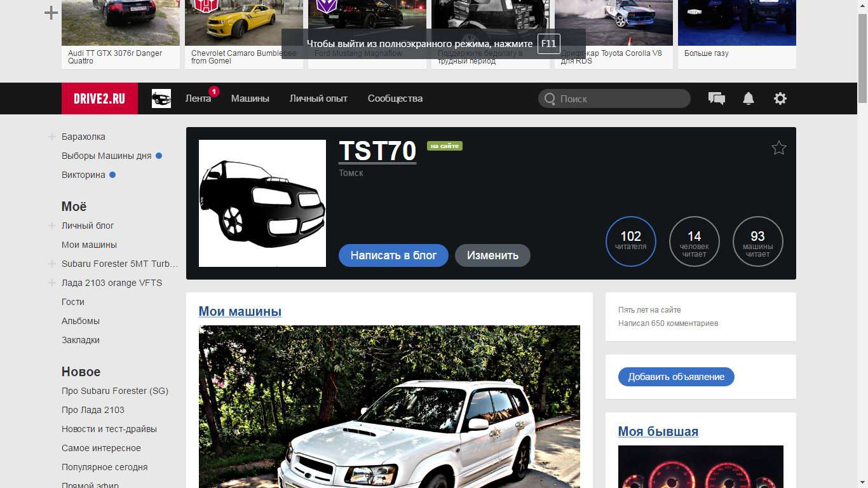868x488 pixels.
Task: Open the Машины menu item
Action: 250,98
